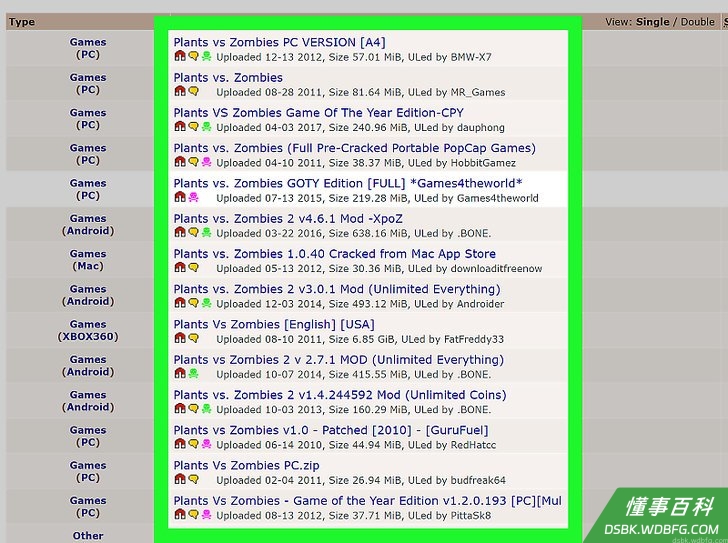Open v1.4.244592 Mod (Unlimited Coins) torrent

click(x=340, y=395)
